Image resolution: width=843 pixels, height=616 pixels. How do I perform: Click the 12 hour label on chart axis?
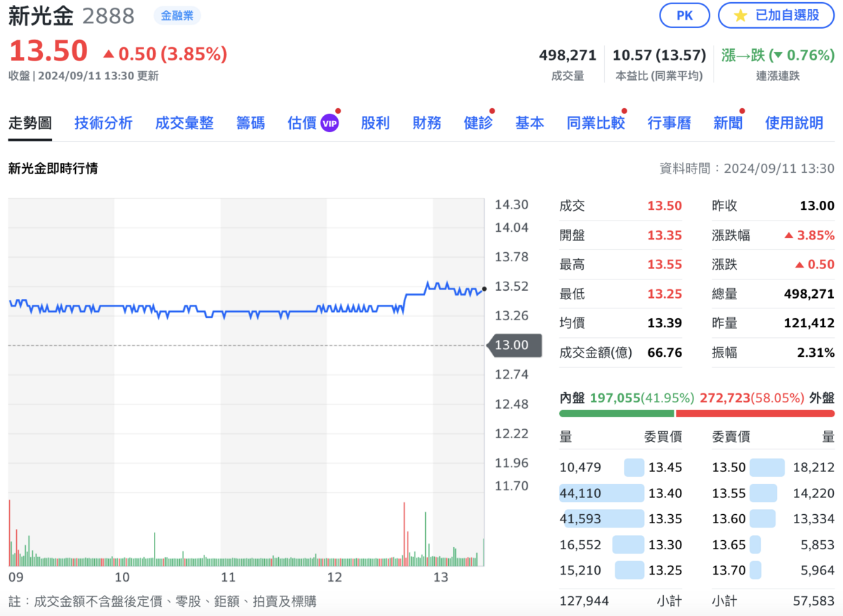(334, 578)
